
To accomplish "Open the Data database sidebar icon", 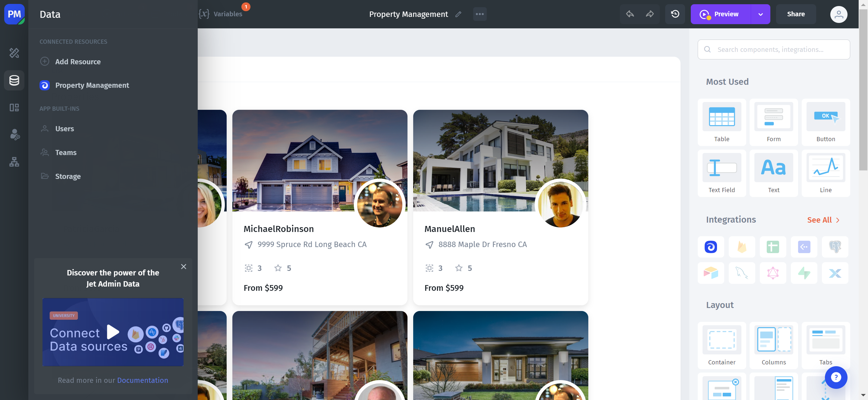I will pyautogui.click(x=14, y=80).
